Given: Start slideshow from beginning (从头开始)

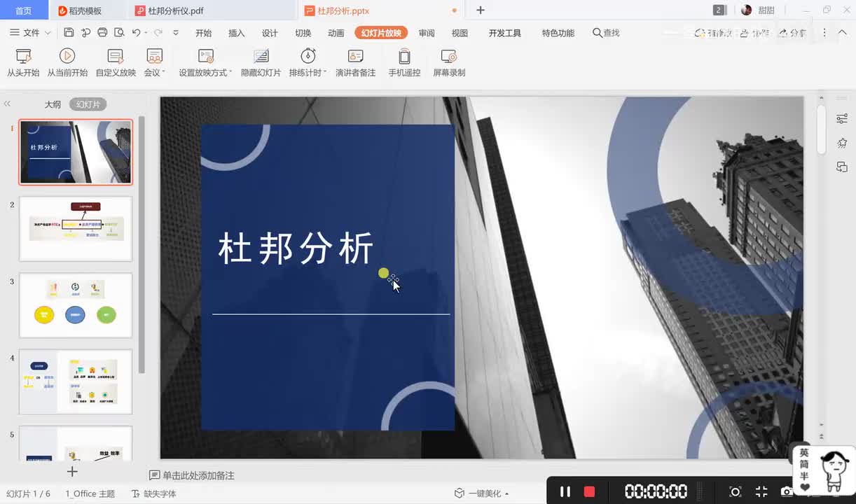Looking at the screenshot, I should point(23,62).
